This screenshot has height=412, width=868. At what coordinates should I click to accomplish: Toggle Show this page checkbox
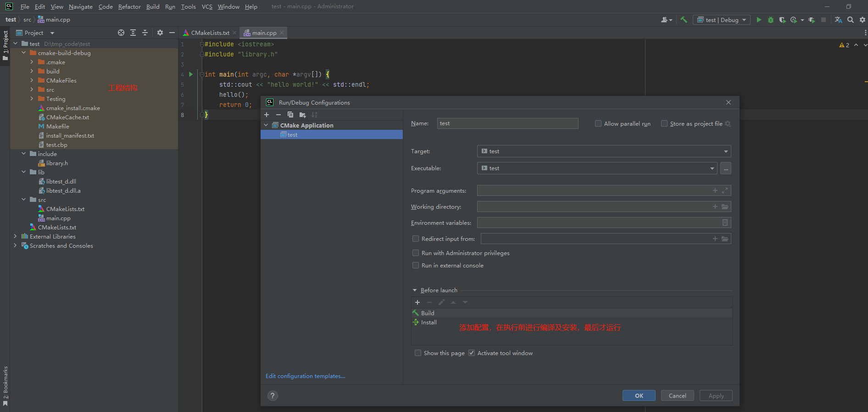click(x=418, y=353)
